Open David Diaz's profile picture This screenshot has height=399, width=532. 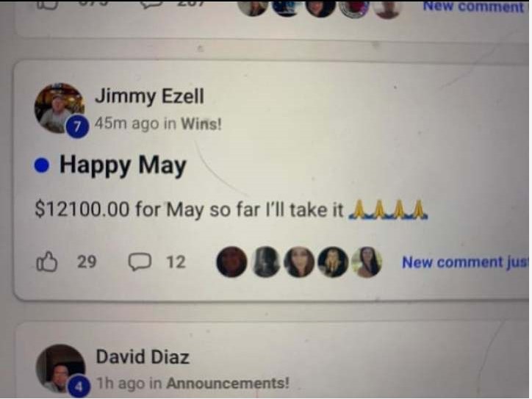point(60,369)
